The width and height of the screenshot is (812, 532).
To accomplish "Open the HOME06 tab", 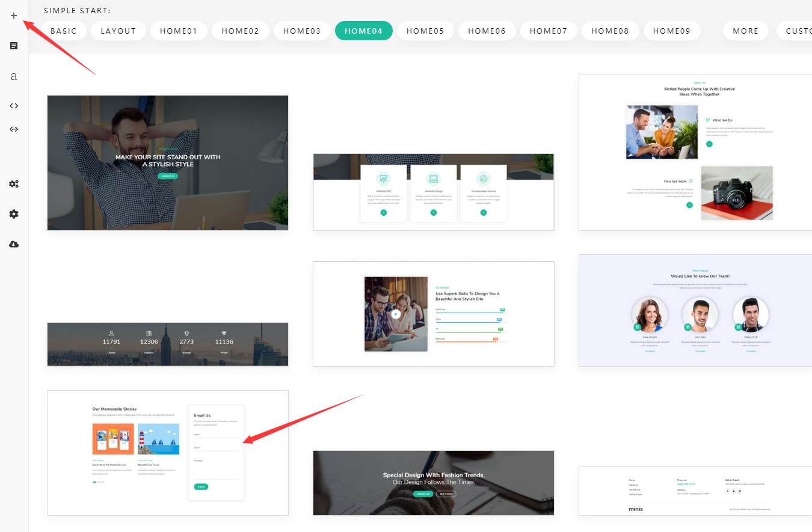I will click(487, 31).
